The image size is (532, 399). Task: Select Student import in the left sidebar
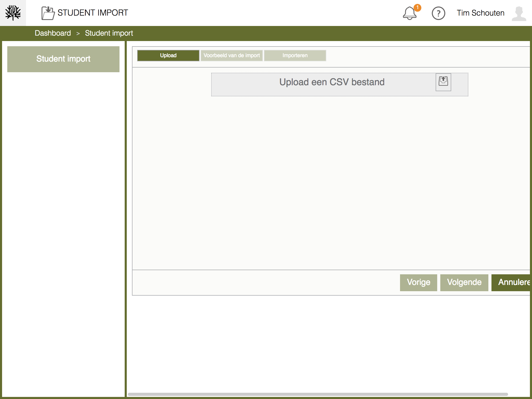click(63, 59)
